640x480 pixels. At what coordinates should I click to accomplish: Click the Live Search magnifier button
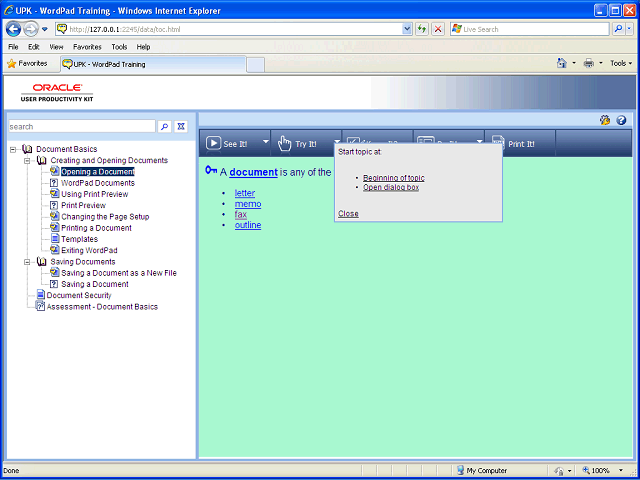[619, 29]
